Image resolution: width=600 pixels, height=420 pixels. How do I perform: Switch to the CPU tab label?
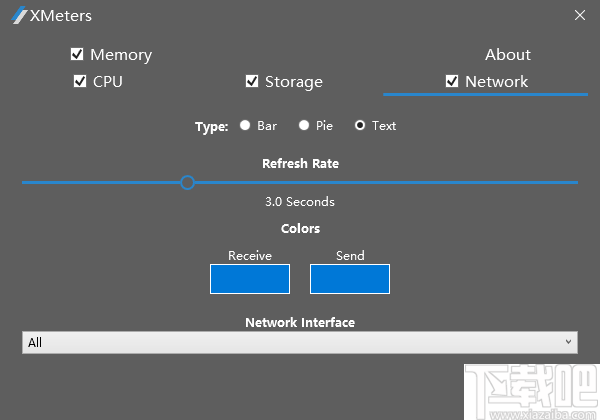click(108, 81)
